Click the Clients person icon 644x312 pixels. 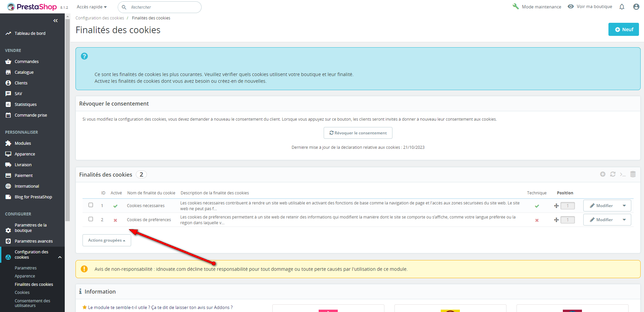8,83
